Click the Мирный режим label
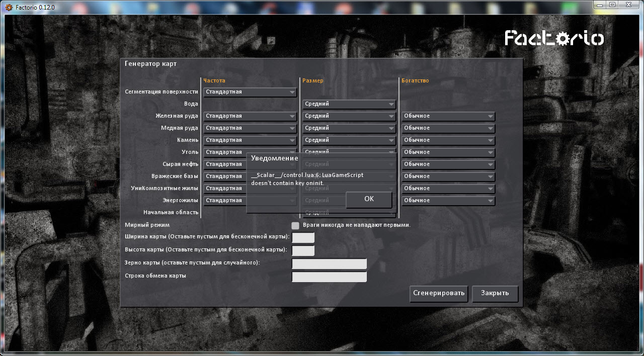The width and height of the screenshot is (644, 356). tap(147, 225)
